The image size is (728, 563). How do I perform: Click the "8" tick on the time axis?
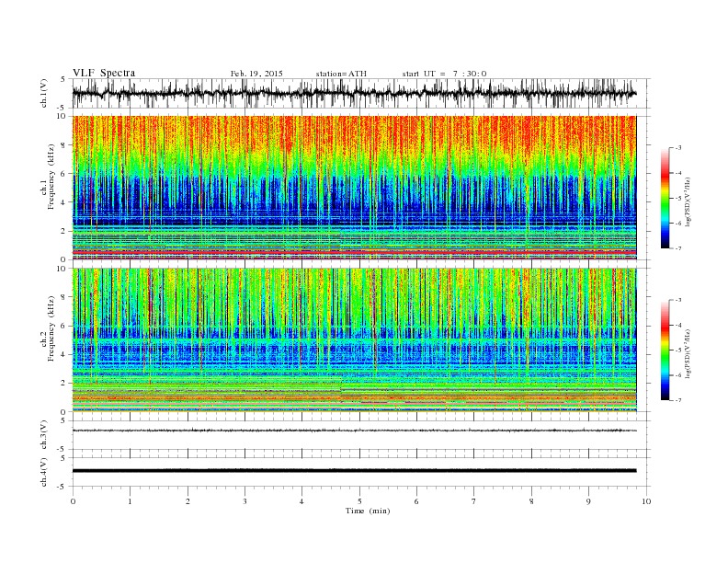tap(531, 501)
